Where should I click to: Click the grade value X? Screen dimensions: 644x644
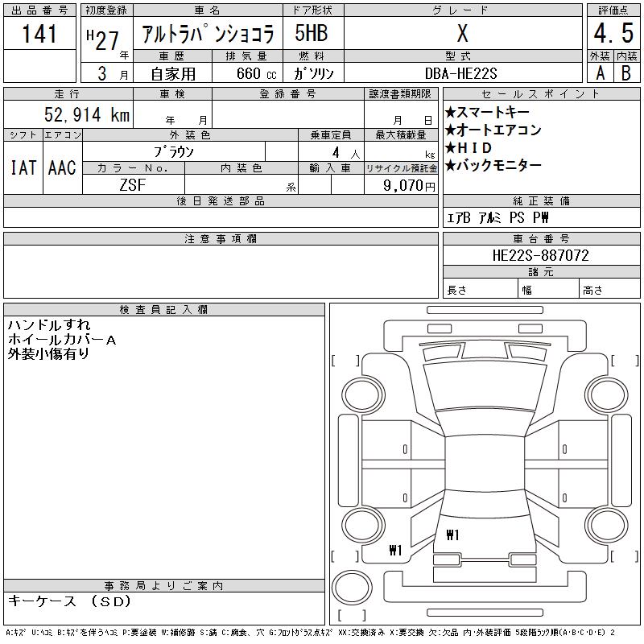tap(462, 33)
